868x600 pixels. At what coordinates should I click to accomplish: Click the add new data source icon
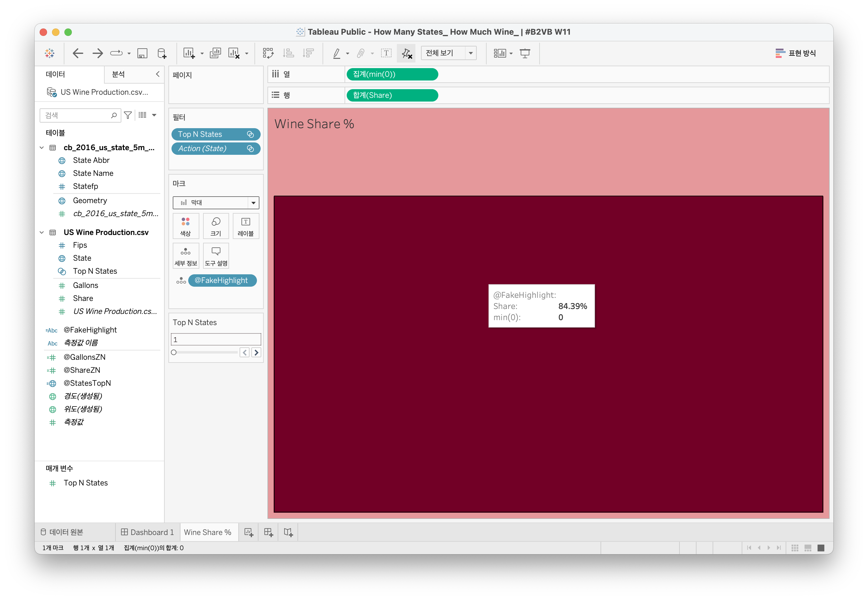tap(162, 53)
